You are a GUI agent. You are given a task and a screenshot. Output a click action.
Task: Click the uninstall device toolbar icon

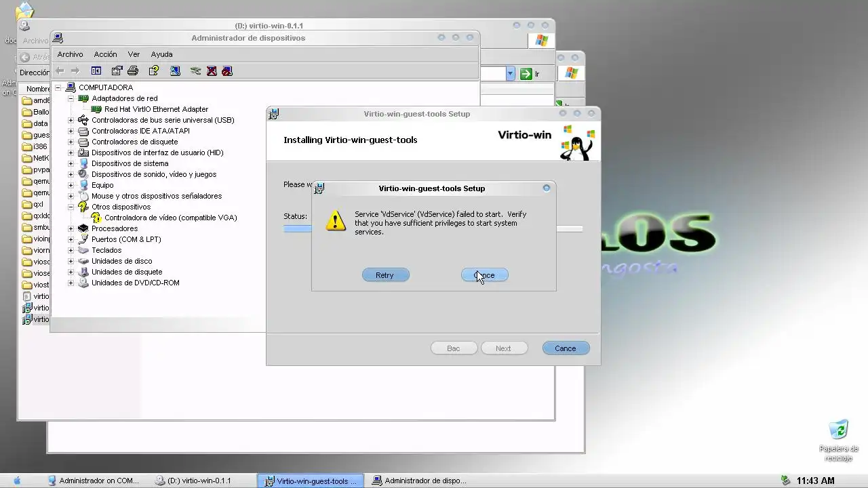[x=227, y=70]
